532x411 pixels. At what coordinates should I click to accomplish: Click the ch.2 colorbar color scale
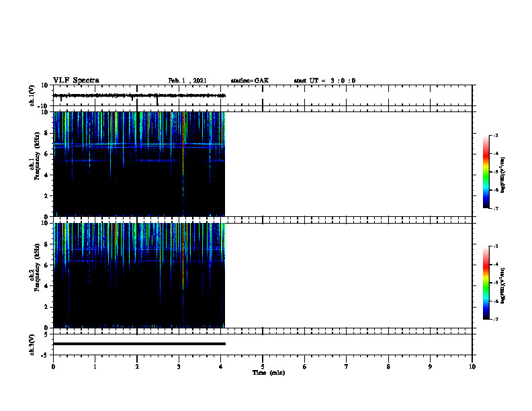pos(486,283)
